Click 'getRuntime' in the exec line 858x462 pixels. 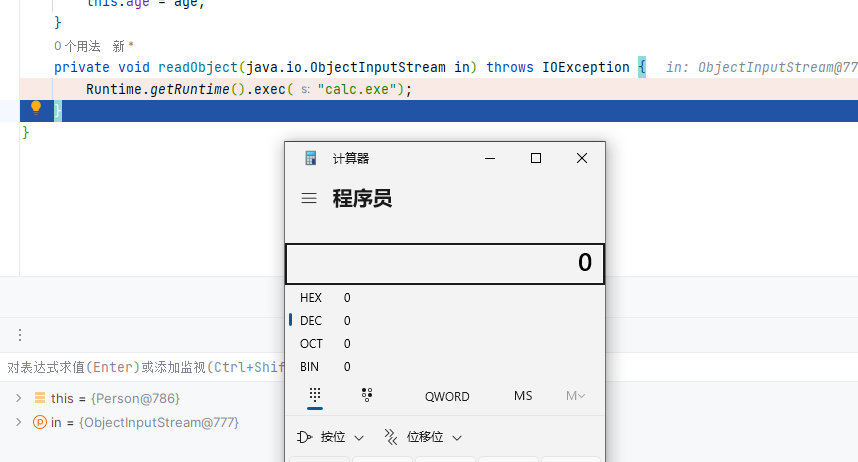pos(189,89)
